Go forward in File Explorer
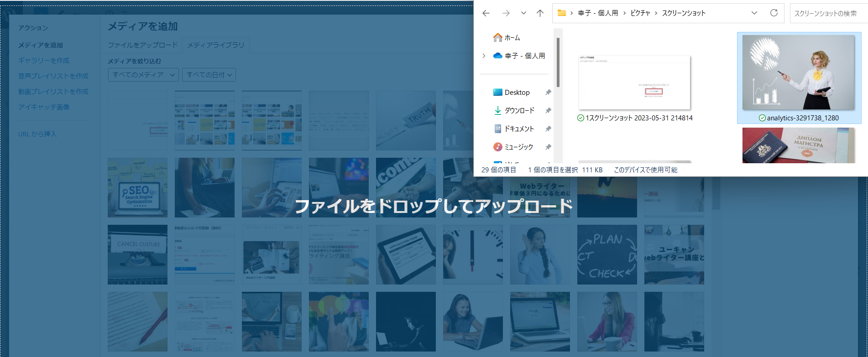This screenshot has width=868, height=357. [506, 13]
